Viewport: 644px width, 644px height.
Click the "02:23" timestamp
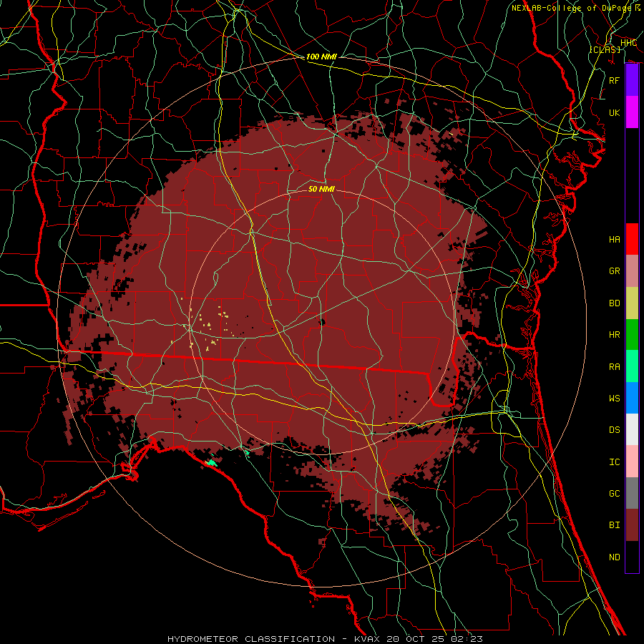tap(469, 639)
